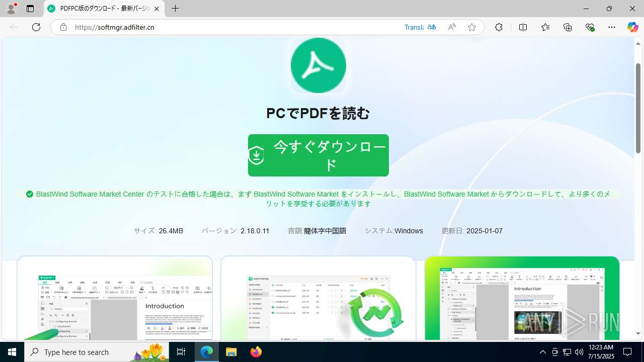
Task: Open the second conversion screenshot
Action: [318, 298]
